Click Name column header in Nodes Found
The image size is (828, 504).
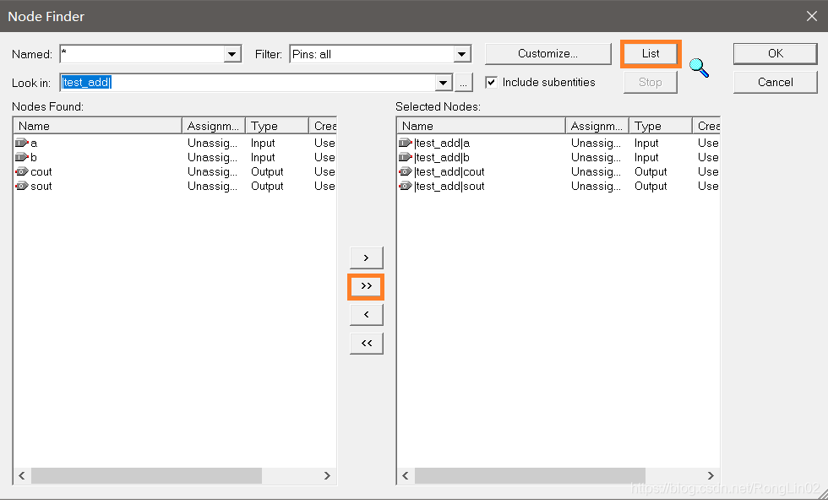pyautogui.click(x=98, y=126)
